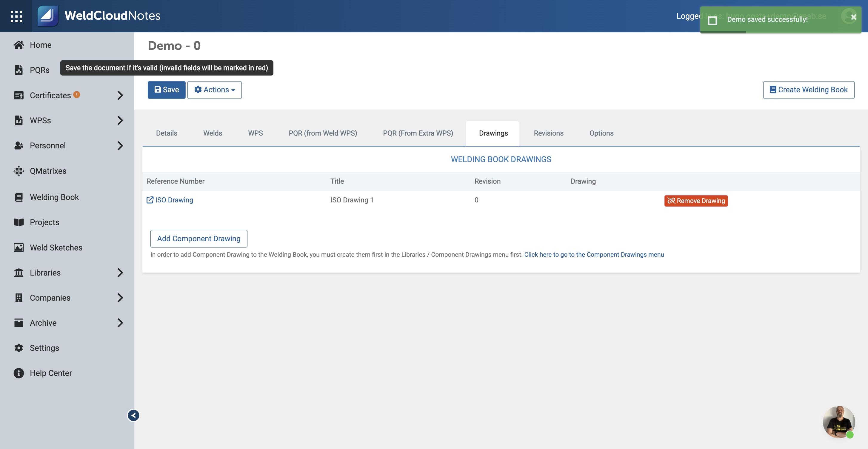Save the Demo welding book

[167, 90]
